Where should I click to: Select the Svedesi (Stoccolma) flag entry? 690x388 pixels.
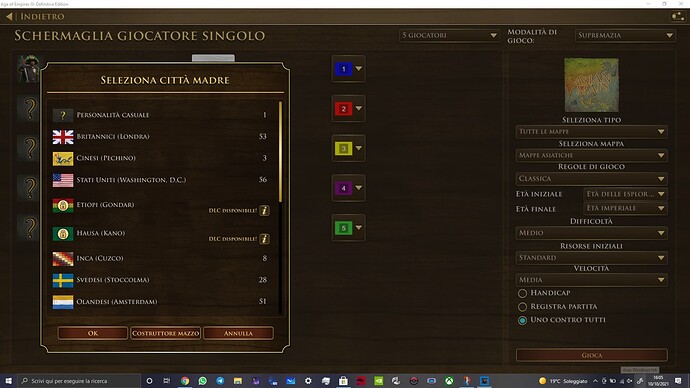tap(63, 280)
